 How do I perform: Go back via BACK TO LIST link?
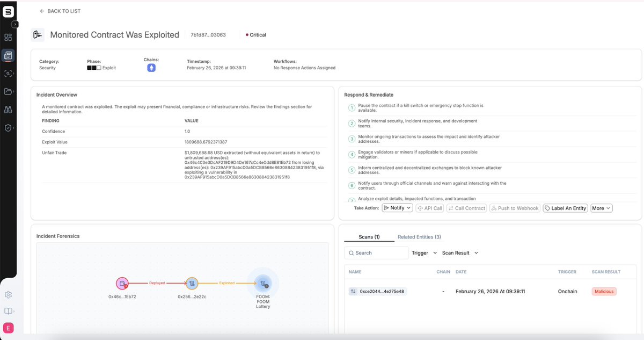click(x=60, y=11)
